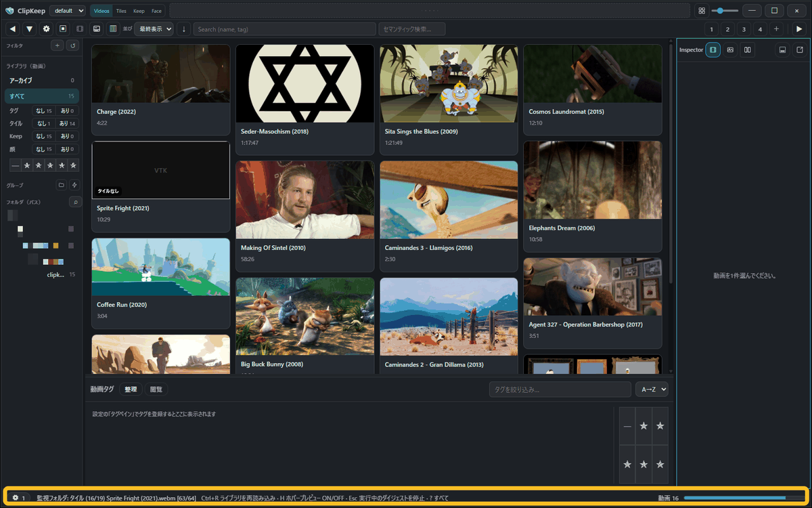This screenshot has height=508, width=812.
Task: Toggle the タグ なし 15 filter
Action: pyautogui.click(x=44, y=110)
